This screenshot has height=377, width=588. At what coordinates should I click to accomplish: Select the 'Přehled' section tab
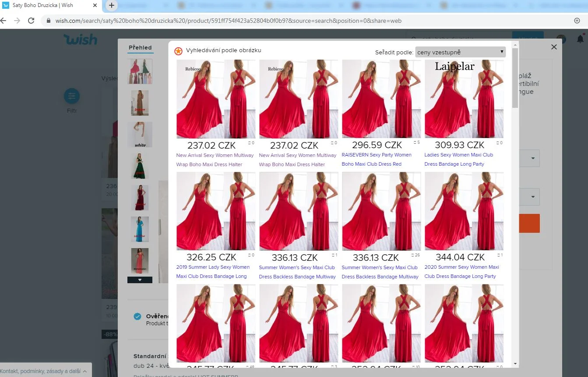pos(140,47)
